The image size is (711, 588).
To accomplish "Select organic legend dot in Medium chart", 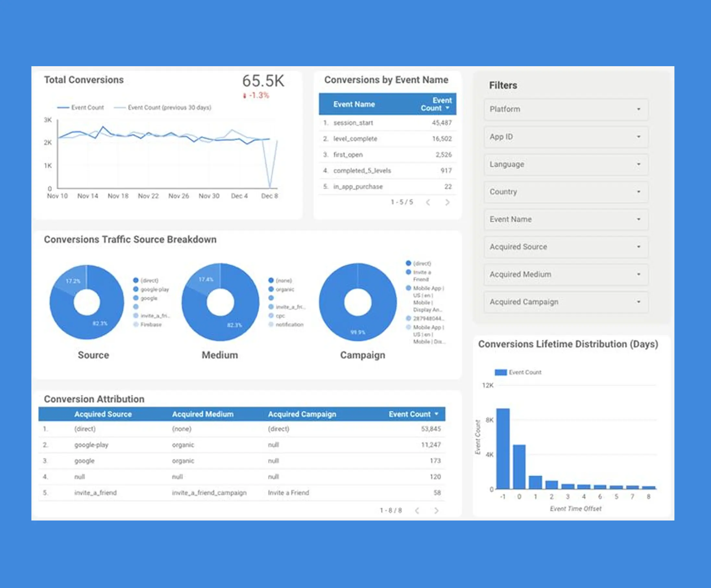I will [271, 289].
